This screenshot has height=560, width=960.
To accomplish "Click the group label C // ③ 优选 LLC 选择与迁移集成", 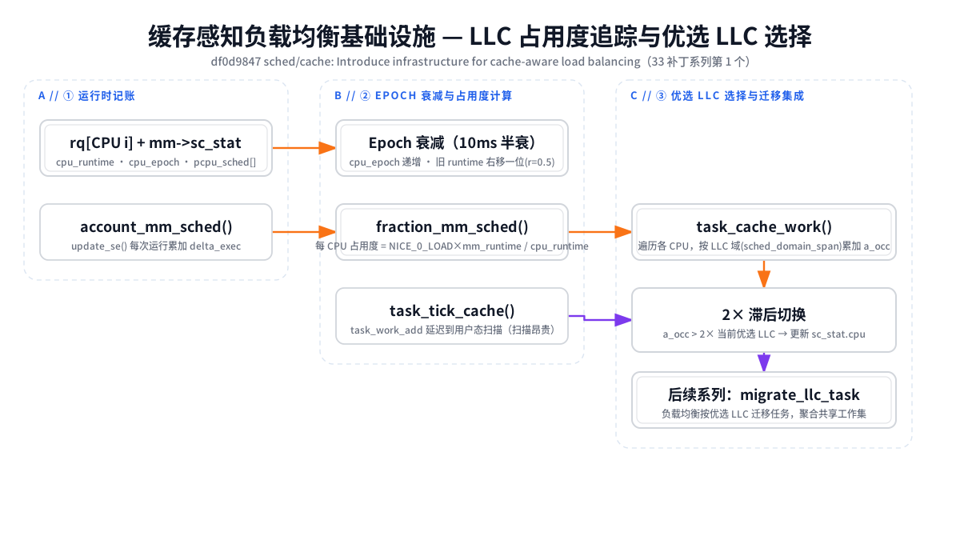I will click(x=717, y=95).
